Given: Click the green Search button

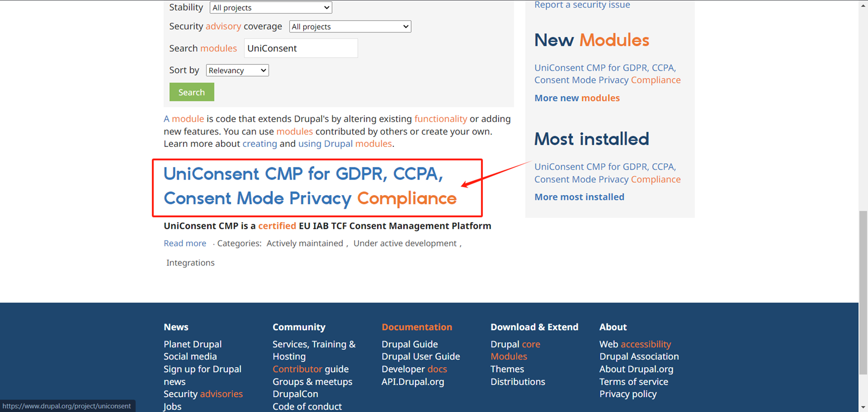Looking at the screenshot, I should [x=192, y=92].
